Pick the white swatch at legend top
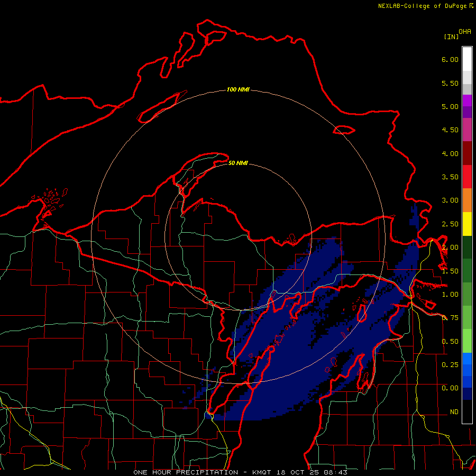476x476 pixels. (x=467, y=59)
